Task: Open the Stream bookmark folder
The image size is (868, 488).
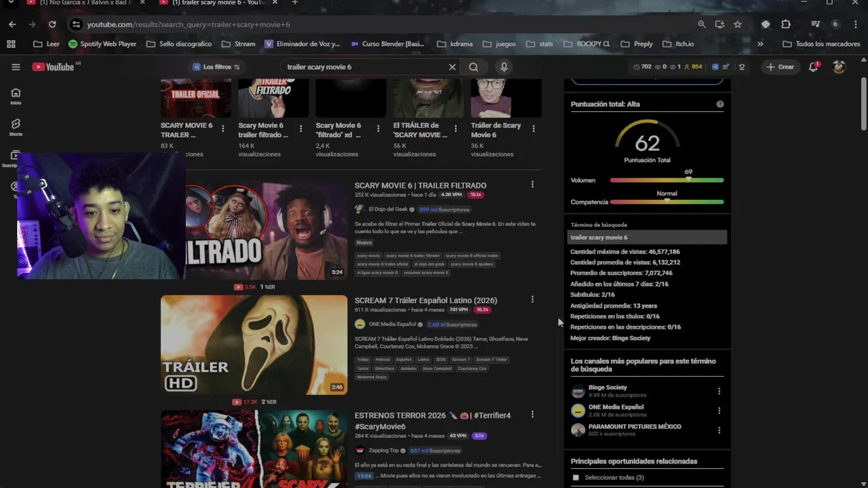Action: pyautogui.click(x=239, y=43)
